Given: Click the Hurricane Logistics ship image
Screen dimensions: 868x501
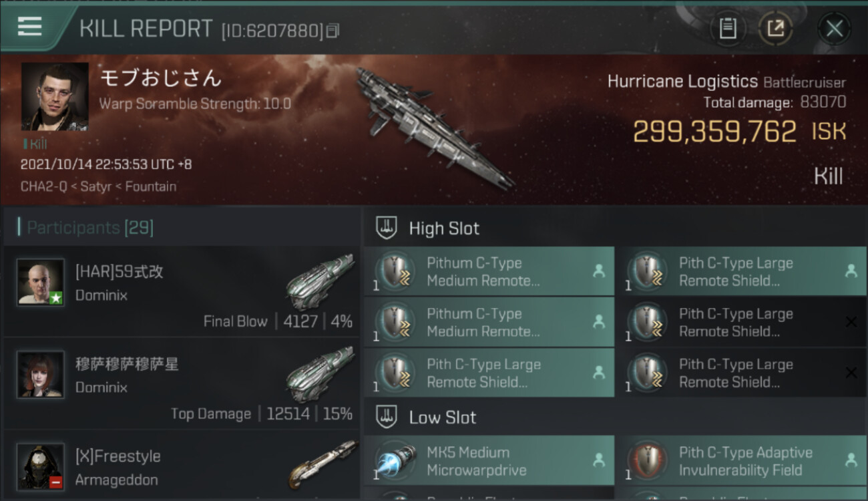Looking at the screenshot, I should [434, 127].
